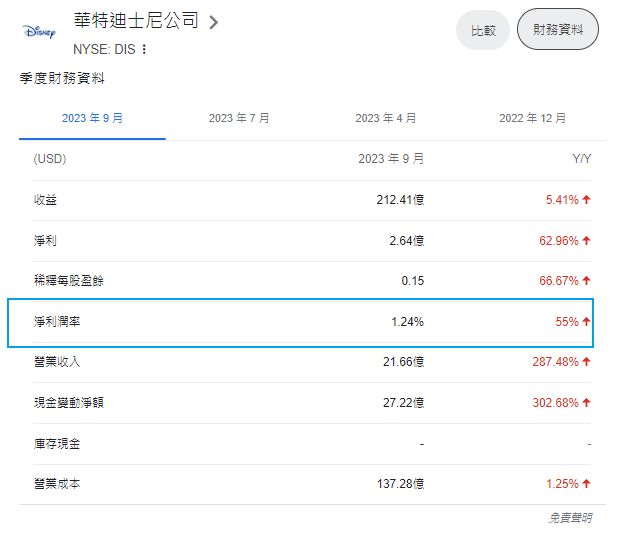Viewport: 622px width, 539px height.
Task: Click the chevron next to 華特迪士尼公司
Action: pos(214,22)
